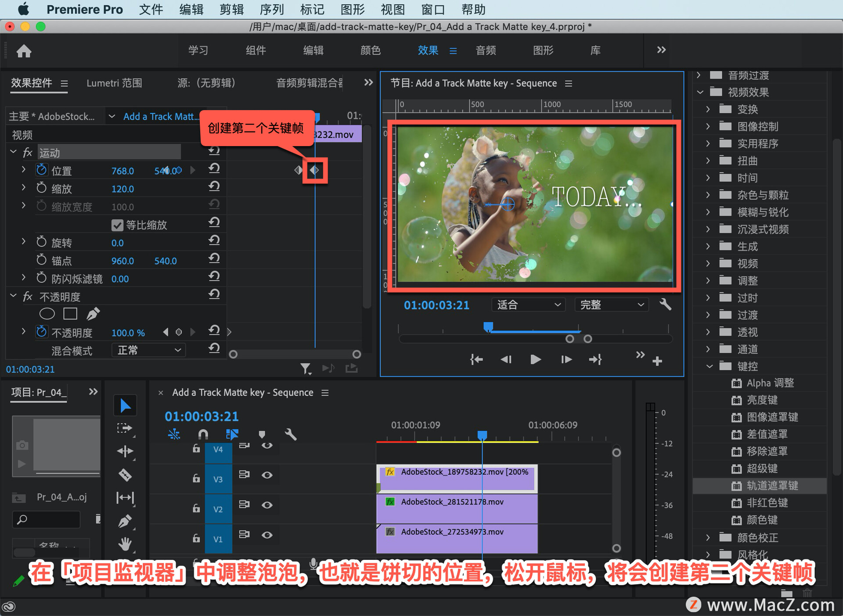Add marker in timeline
The width and height of the screenshot is (843, 616).
[x=262, y=434]
